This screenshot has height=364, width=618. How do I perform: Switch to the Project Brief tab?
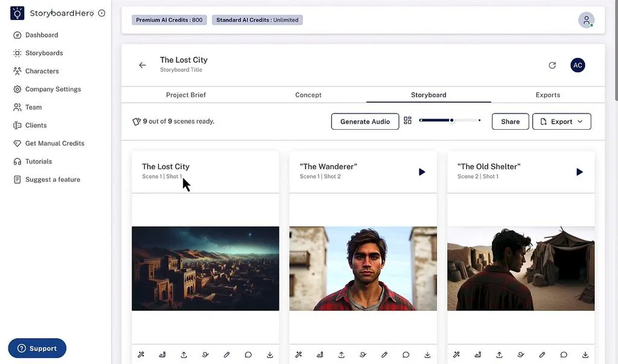point(186,95)
